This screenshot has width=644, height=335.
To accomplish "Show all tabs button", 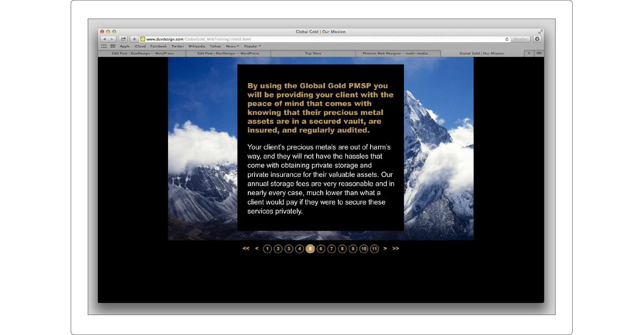I will pos(539,53).
